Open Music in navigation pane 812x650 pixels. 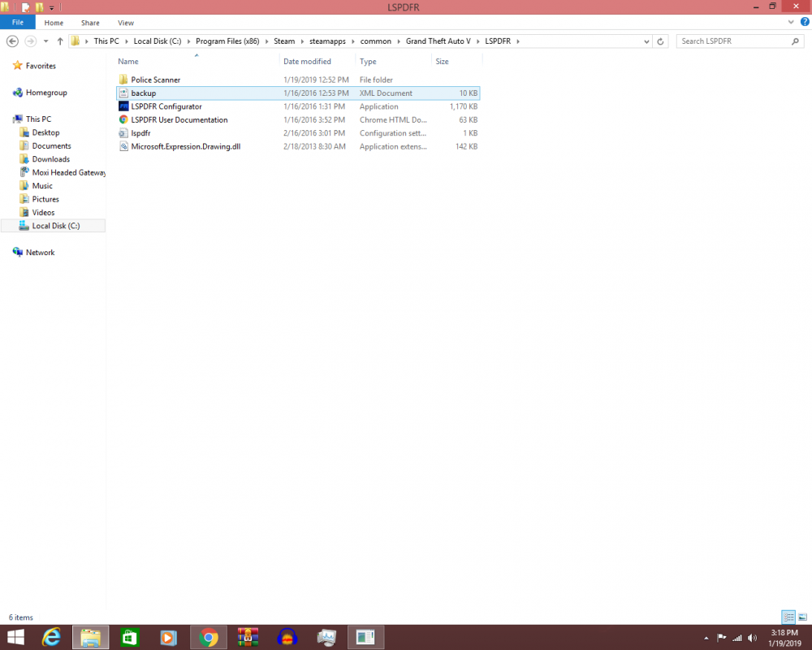click(42, 186)
